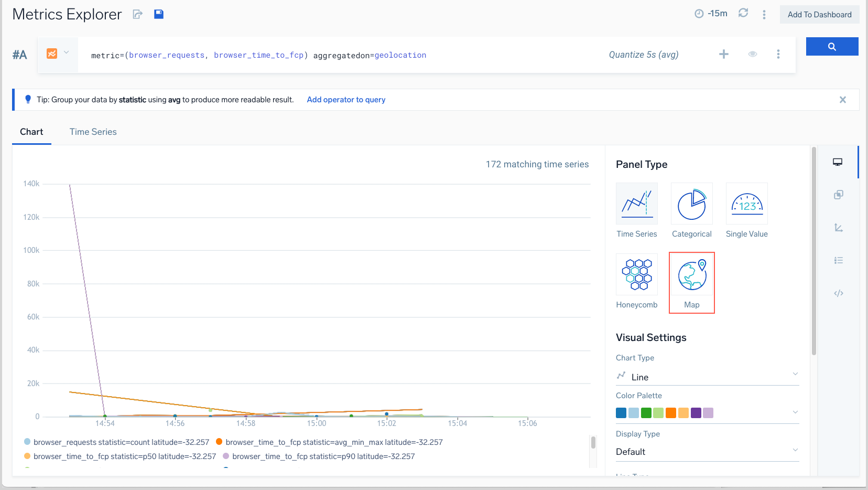Select Map panel type
The width and height of the screenshot is (868, 490).
point(692,283)
